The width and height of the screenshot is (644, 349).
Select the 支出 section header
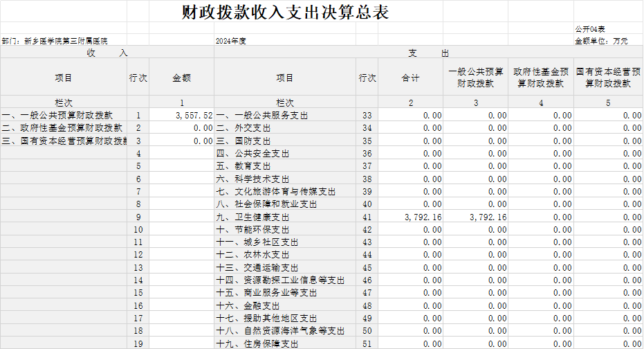428,53
